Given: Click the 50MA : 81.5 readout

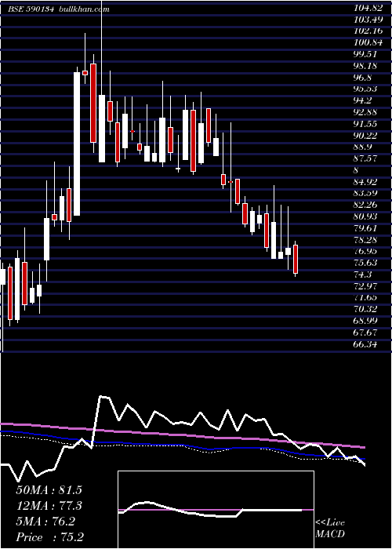Looking at the screenshot, I should (49, 490).
